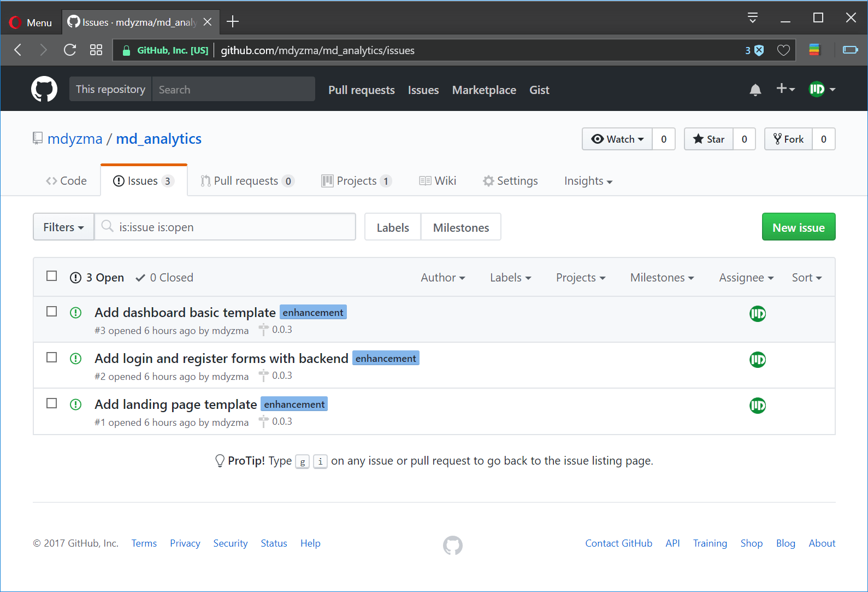Focus the GitHub Search box
This screenshot has height=592, width=868.
coord(233,89)
